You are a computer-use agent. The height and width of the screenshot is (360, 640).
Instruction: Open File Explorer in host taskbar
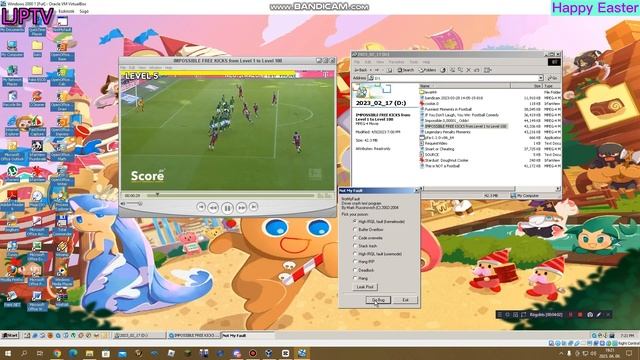point(90,353)
